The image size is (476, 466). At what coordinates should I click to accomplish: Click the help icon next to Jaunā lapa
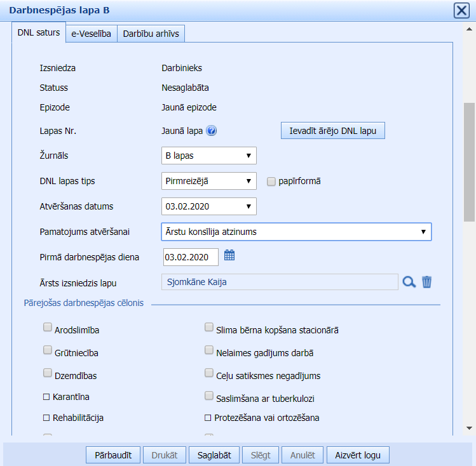point(212,131)
